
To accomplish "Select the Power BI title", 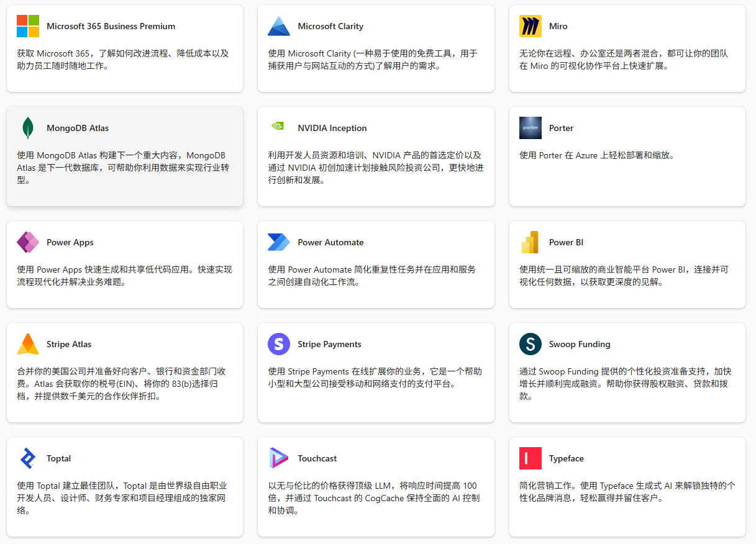I will 567,242.
